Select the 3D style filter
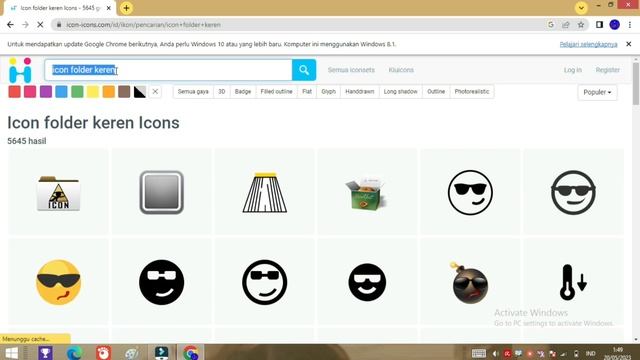This screenshot has width=640, height=360. (222, 92)
